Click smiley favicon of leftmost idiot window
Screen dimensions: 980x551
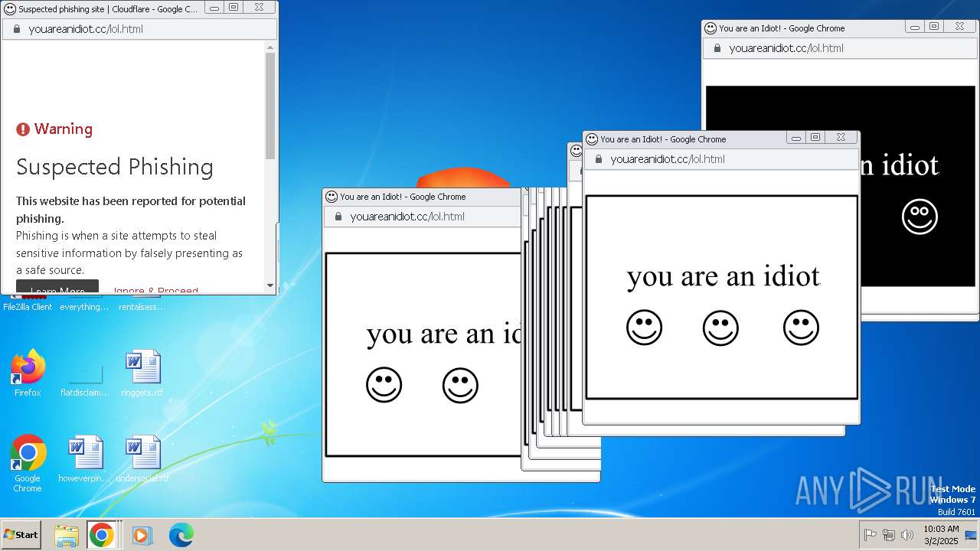[x=332, y=197]
